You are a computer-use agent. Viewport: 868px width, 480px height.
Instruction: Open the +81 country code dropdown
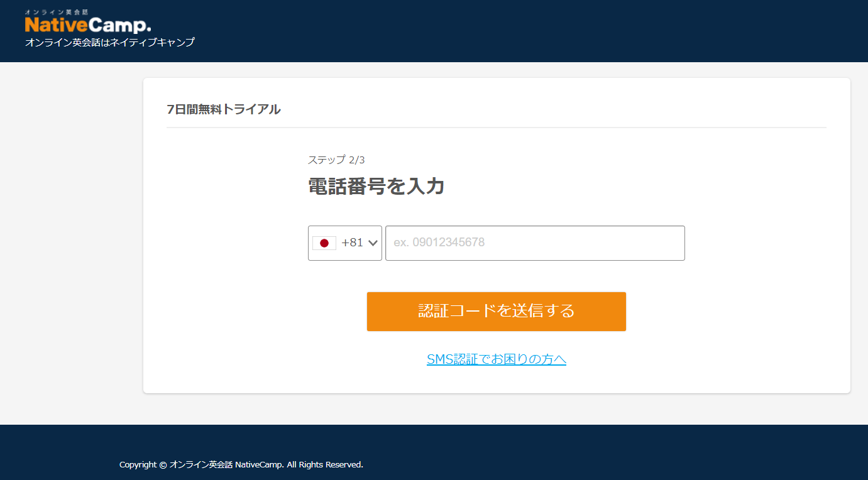345,243
